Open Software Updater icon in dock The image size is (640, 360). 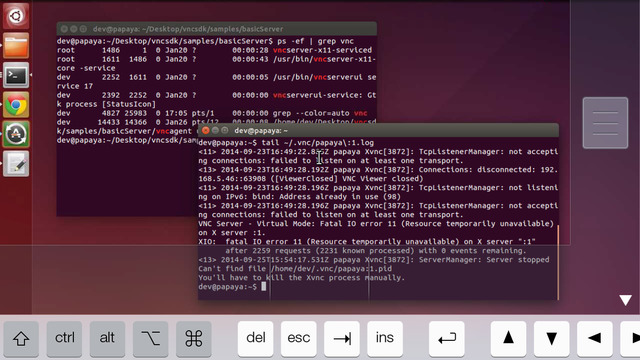(16, 134)
